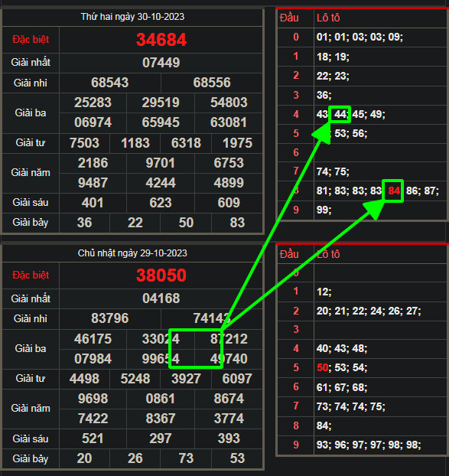Click the red 50 in lower loto table
Image resolution: width=449 pixels, height=476 pixels.
322,367
